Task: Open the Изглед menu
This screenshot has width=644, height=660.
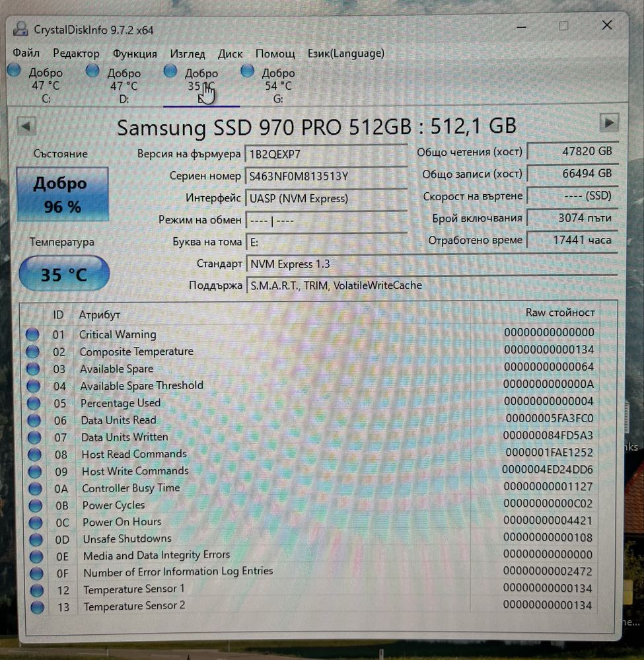Action: [x=188, y=54]
